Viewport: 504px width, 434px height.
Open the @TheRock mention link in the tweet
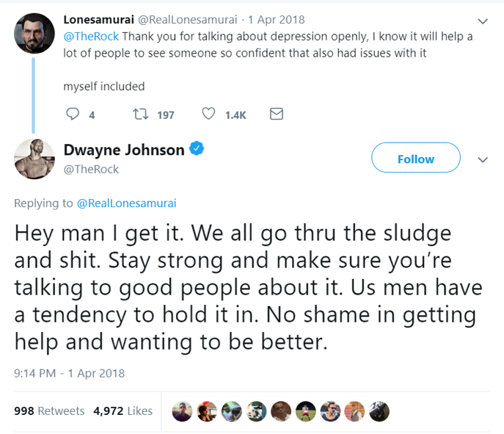click(92, 35)
